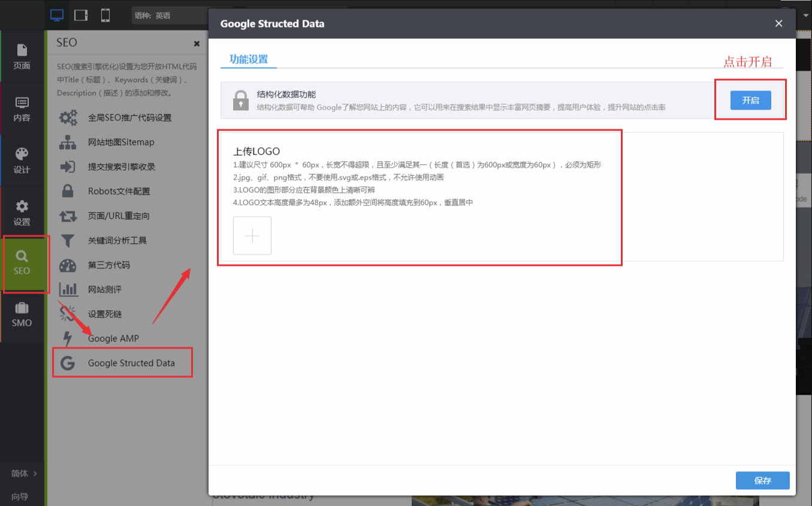
Task: Open the SMO briefcase section
Action: pos(22,314)
